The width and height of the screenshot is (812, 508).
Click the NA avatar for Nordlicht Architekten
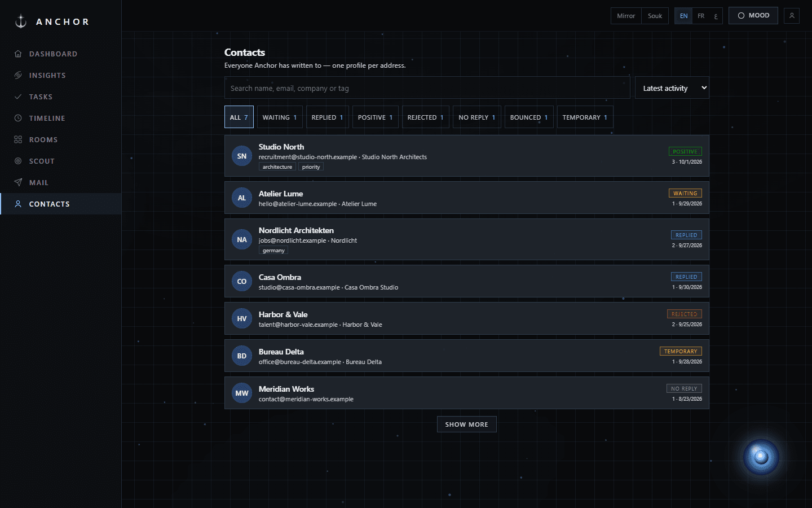point(242,240)
